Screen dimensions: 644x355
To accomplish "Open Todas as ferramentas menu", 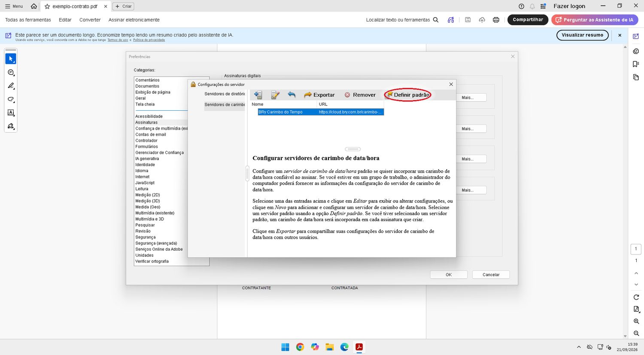I will pyautogui.click(x=28, y=20).
